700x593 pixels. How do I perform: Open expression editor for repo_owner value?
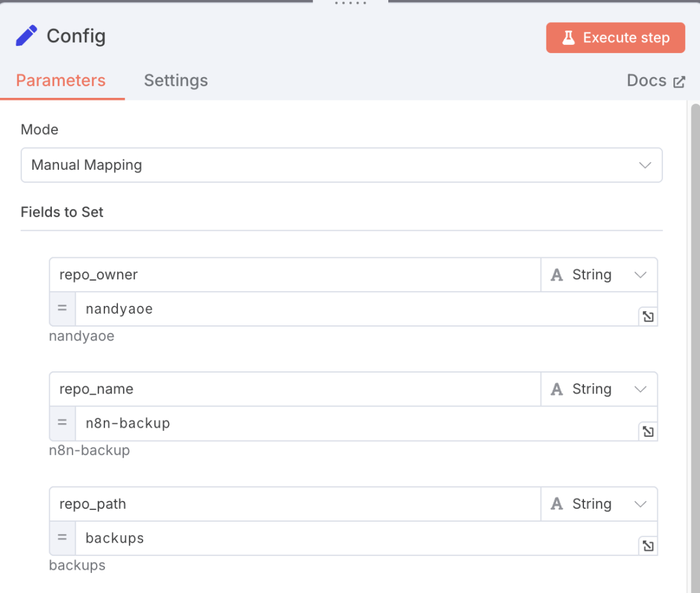click(647, 316)
